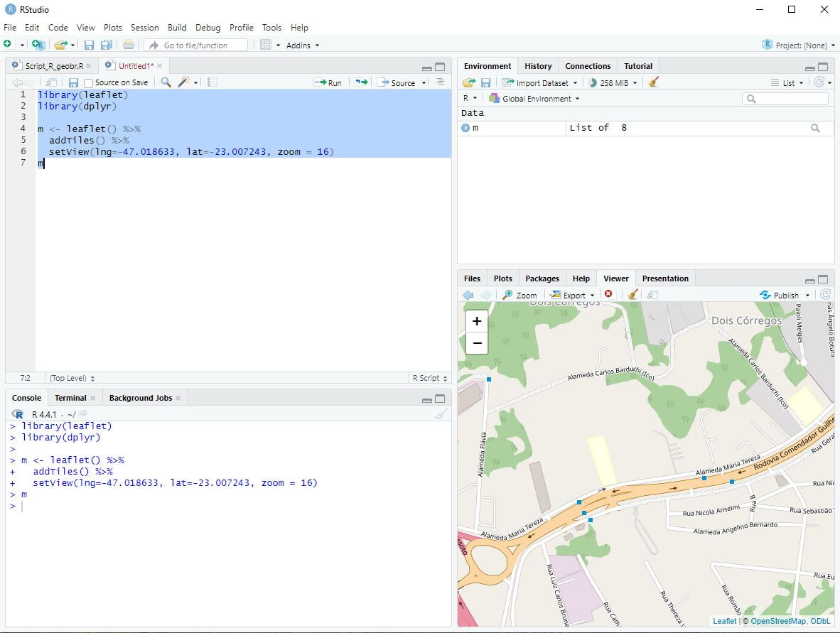The image size is (840, 633).
Task: Open the OpenStreetMap attribution link
Action: pyautogui.click(x=778, y=621)
